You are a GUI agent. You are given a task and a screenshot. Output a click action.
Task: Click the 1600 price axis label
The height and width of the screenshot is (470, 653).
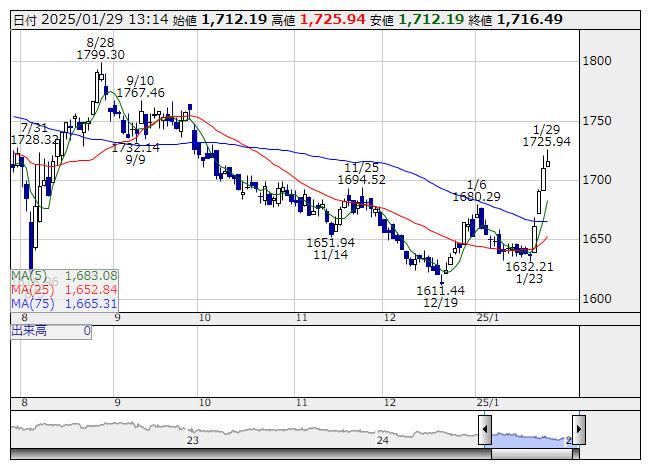pyautogui.click(x=597, y=299)
